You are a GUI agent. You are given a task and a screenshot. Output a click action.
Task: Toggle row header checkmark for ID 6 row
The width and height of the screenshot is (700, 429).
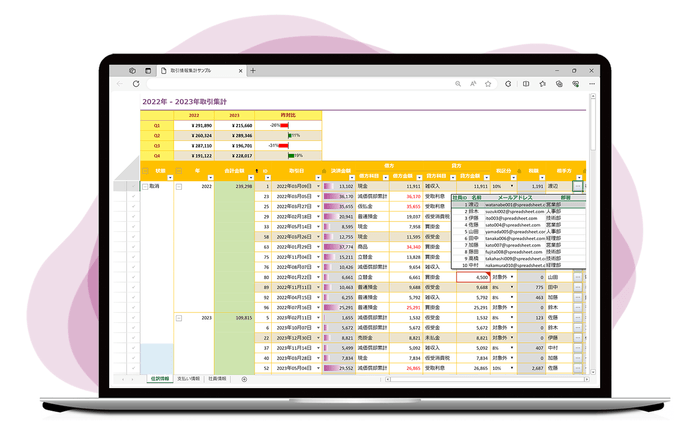133,328
